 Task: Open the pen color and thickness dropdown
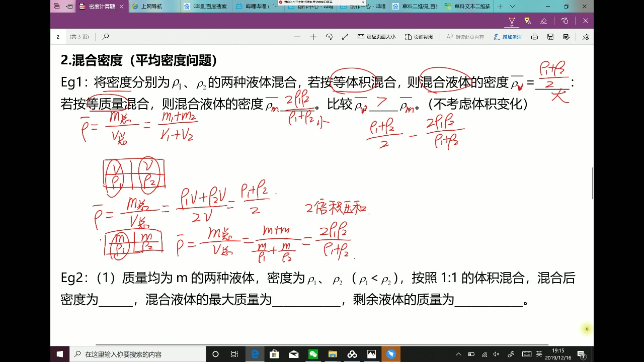pos(512,26)
